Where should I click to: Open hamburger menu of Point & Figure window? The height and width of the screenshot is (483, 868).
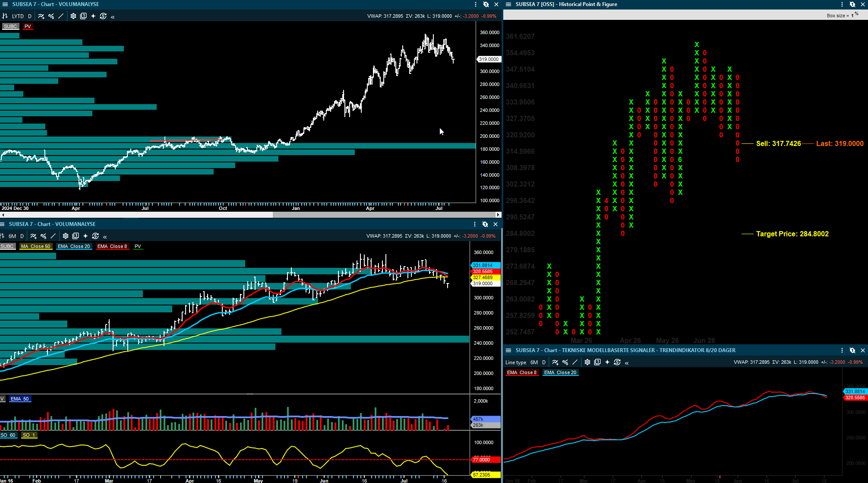(508, 4)
